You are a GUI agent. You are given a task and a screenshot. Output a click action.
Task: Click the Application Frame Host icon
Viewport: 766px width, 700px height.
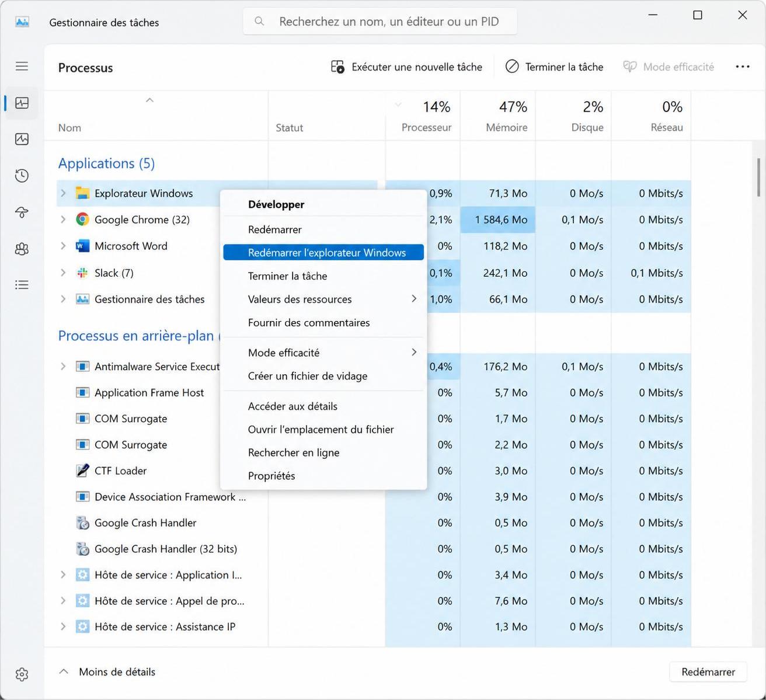tap(82, 392)
